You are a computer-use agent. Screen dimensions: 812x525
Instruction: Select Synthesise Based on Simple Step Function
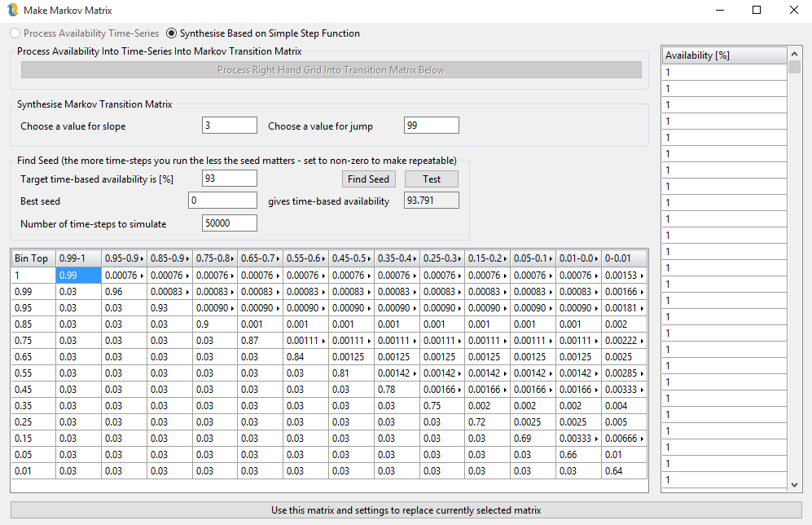172,33
